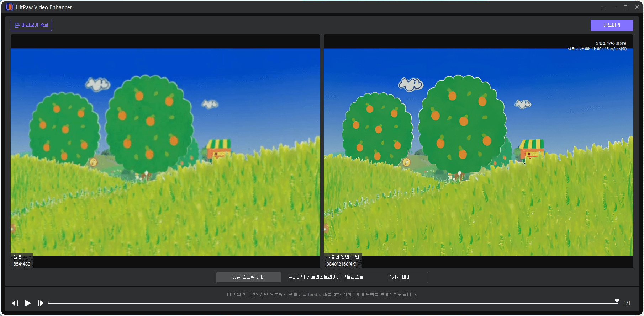Click the 내보내기 export button

click(x=612, y=25)
